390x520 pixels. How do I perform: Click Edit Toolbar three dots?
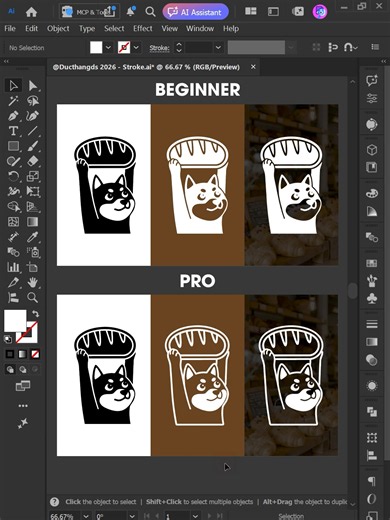point(23,406)
